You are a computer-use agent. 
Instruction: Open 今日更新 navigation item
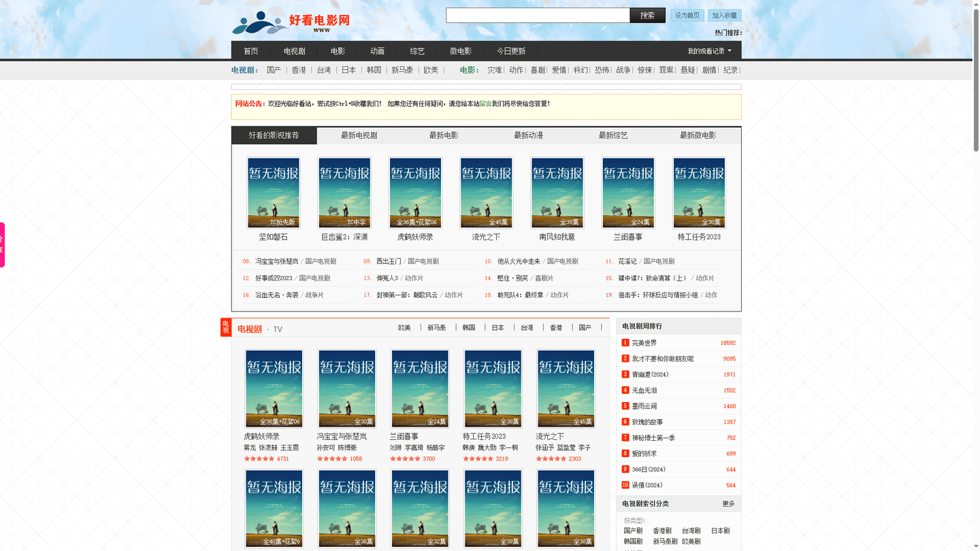click(x=511, y=51)
